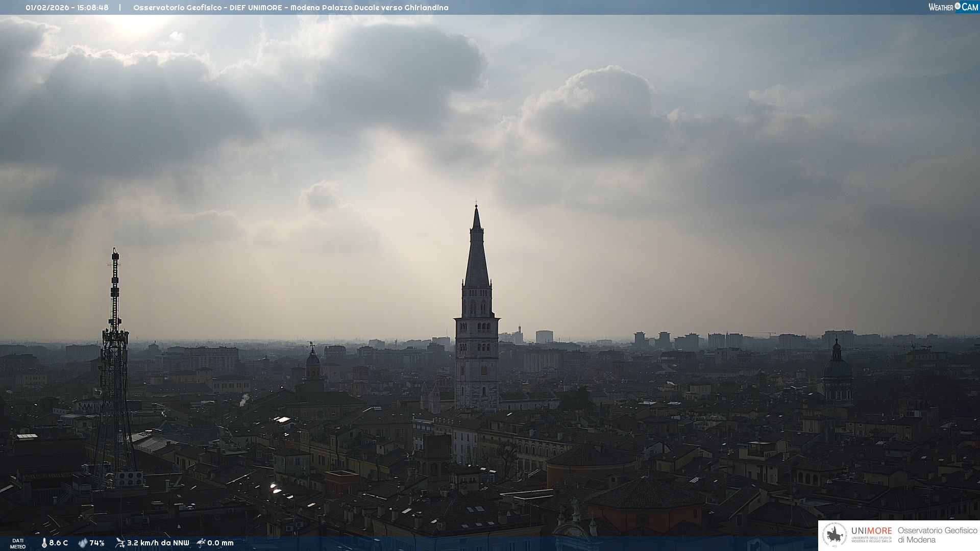Click the 74% humidity value

point(97,543)
